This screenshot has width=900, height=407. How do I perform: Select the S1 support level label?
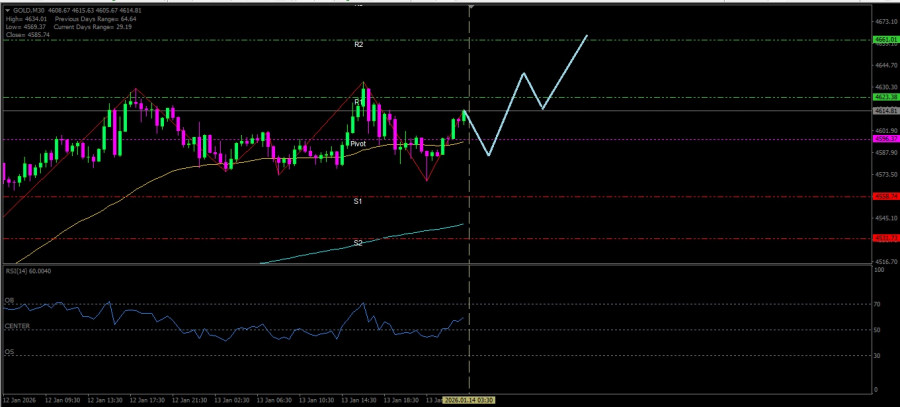pos(357,201)
